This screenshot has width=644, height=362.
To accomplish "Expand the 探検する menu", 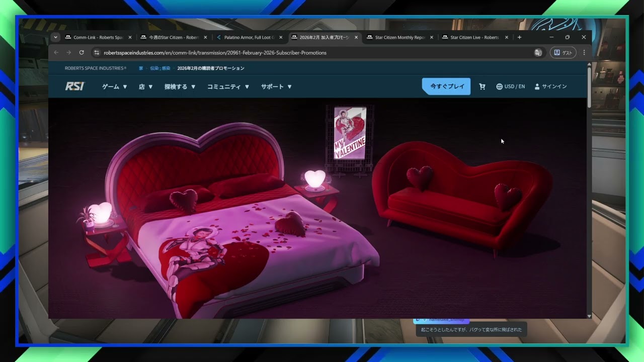I will click(x=180, y=86).
